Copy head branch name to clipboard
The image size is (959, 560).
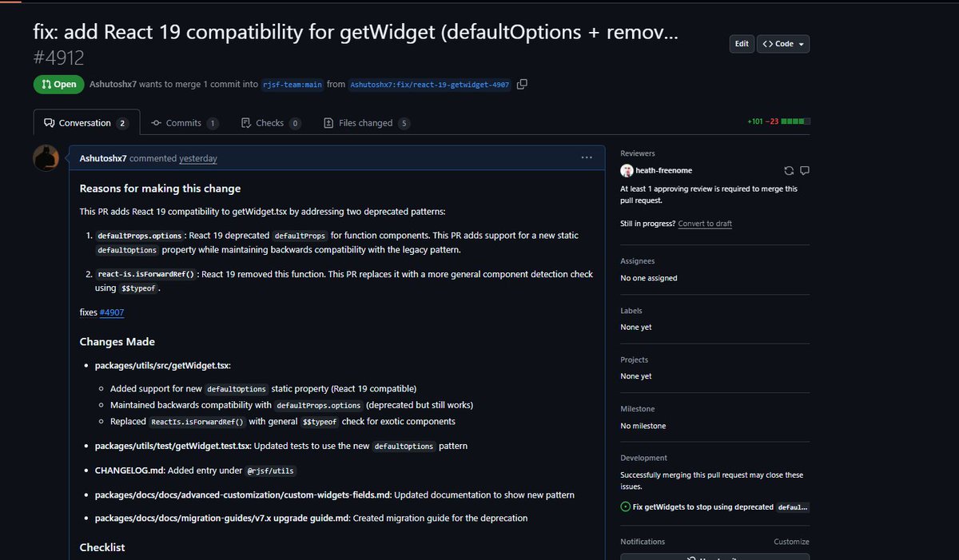coord(522,84)
